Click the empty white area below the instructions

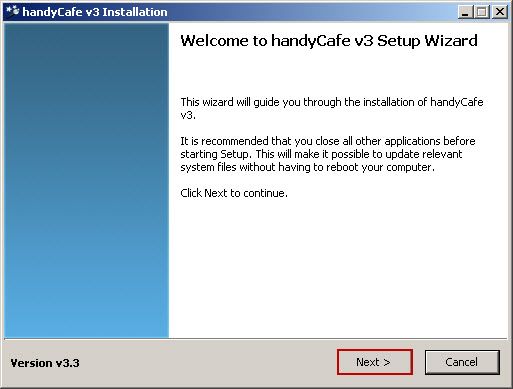click(337, 267)
